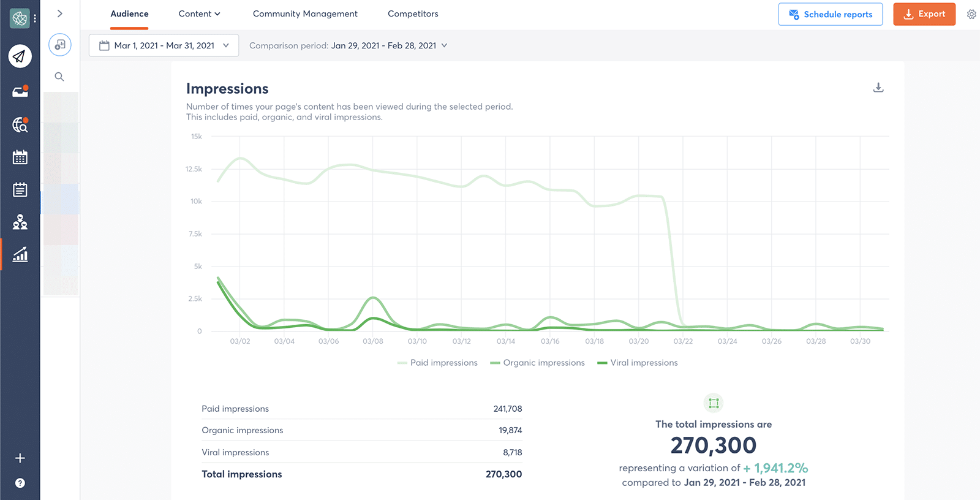Switch to the Community Management tab
This screenshot has height=500, width=980.
[305, 13]
